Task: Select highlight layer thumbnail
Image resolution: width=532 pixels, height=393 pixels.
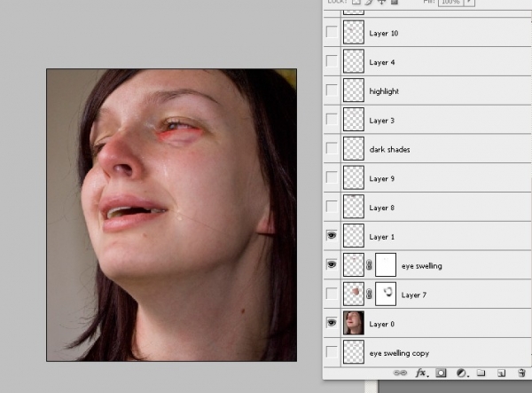Action: click(x=354, y=90)
